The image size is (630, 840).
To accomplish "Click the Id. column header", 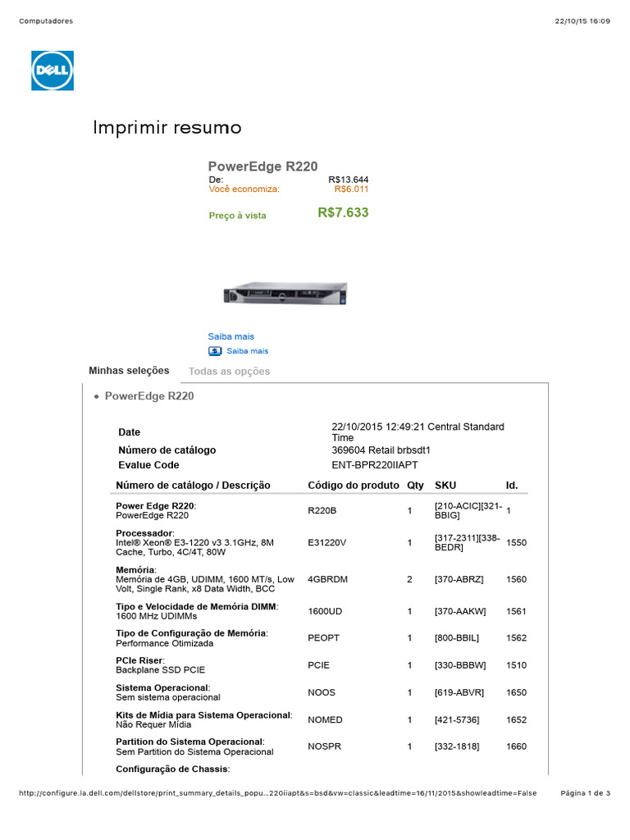I will click(x=512, y=486).
